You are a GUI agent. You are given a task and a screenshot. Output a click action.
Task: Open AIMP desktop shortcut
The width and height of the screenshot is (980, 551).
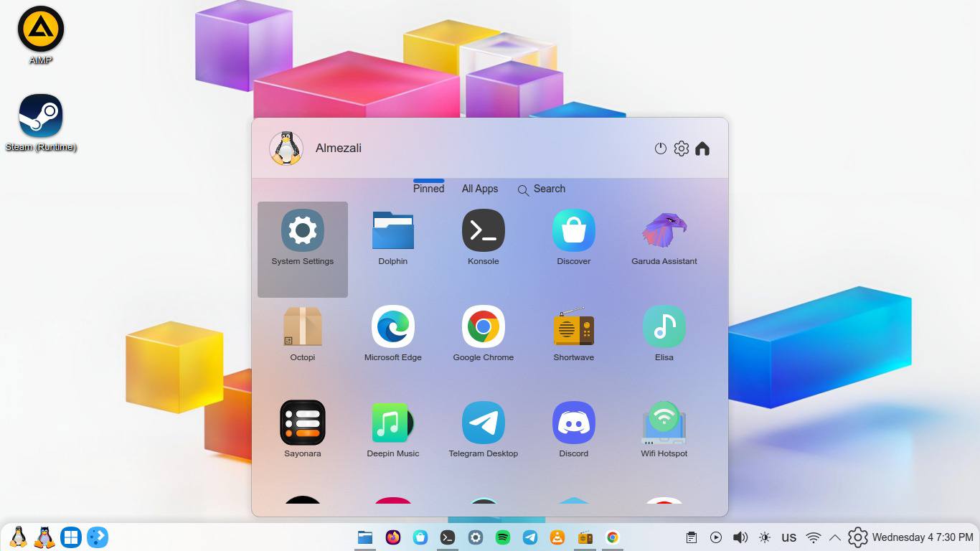point(41,36)
